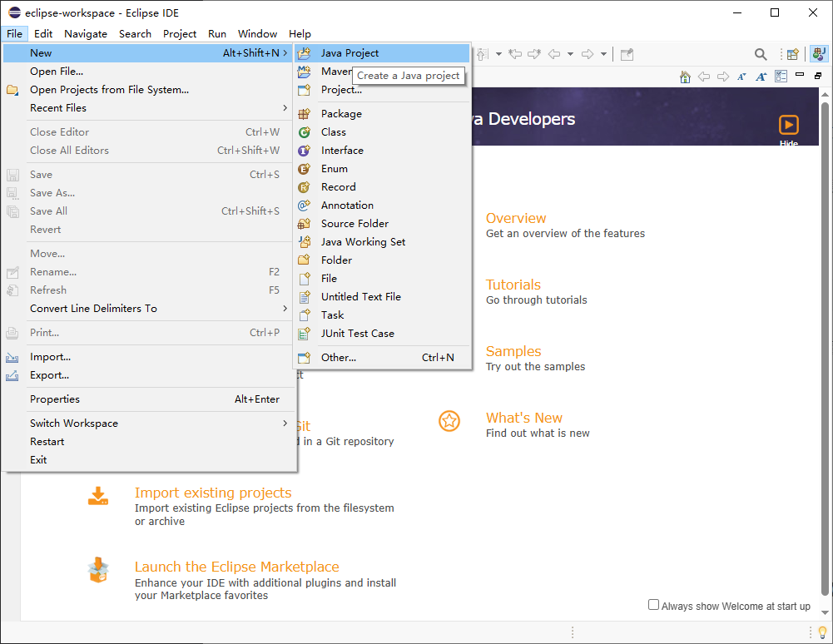Viewport: 833px width, 644px height.
Task: Click the Pin Editor toolbar icon
Action: 627,54
